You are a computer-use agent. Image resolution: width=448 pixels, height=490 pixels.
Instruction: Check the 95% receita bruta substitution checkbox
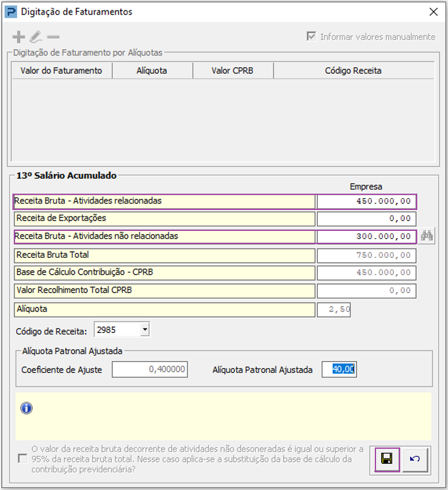click(23, 459)
